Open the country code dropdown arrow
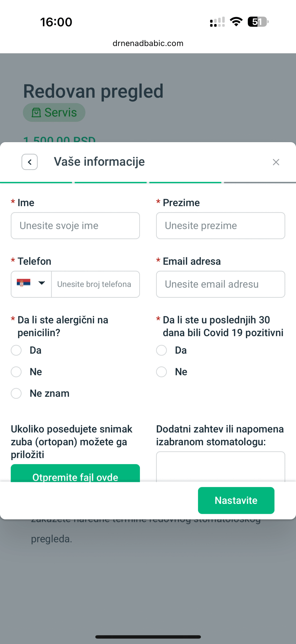The image size is (296, 644). (42, 283)
